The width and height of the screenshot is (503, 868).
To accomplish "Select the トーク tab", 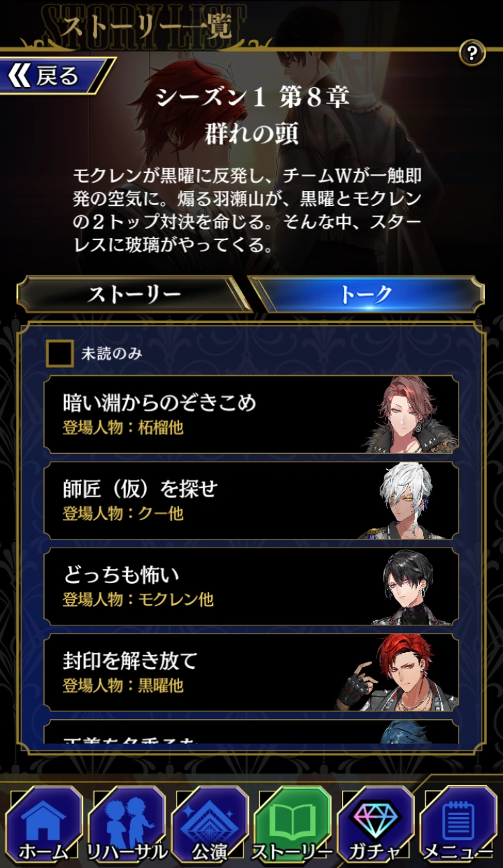I will coord(366,295).
